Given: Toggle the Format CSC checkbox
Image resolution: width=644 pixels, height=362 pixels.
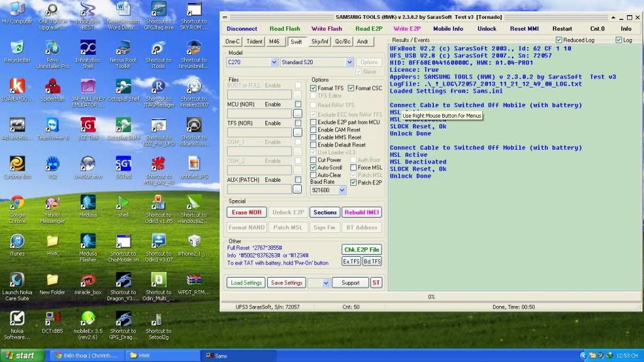Looking at the screenshot, I should [351, 88].
